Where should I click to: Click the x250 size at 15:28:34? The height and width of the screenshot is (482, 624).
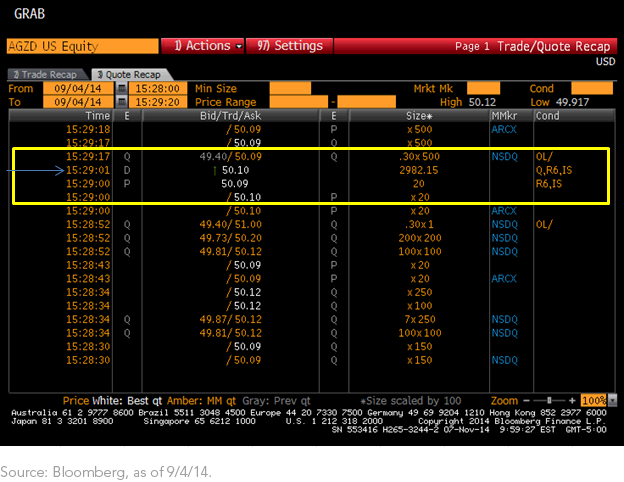coord(419,292)
